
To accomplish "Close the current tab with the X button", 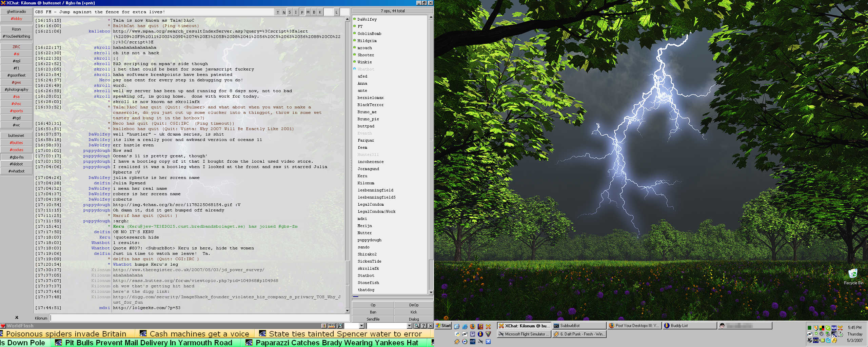I will click(x=17, y=318).
